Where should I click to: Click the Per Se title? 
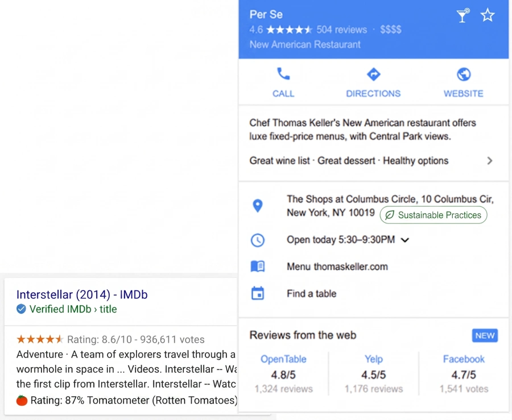click(x=266, y=14)
